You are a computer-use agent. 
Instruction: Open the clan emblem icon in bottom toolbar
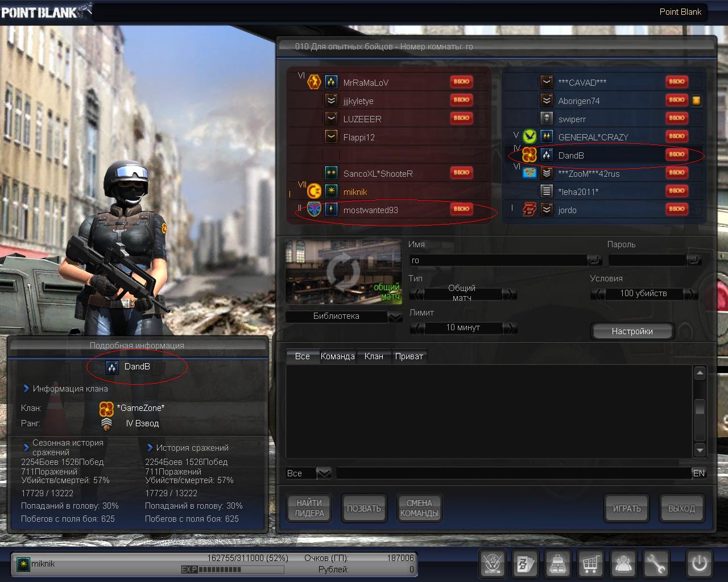click(493, 564)
